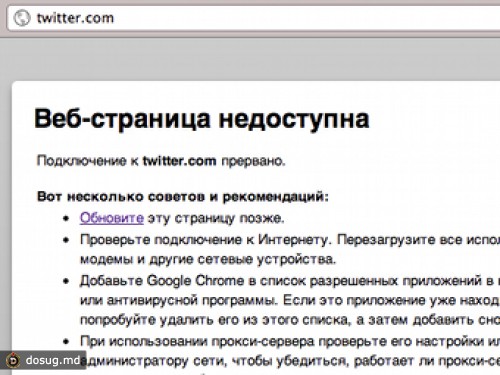This screenshot has width=500, height=375.
Task: Click the line Добавьте Google Chrome в список
Action: (290, 281)
